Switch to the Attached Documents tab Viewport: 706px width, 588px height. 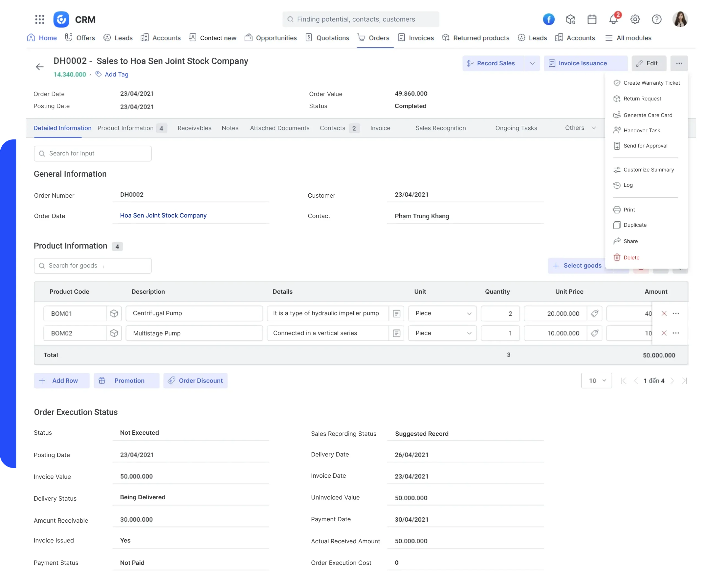tap(279, 128)
